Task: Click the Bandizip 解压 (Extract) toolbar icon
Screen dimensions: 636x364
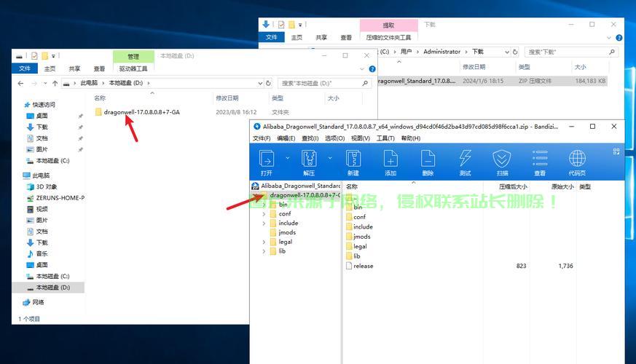Action: [x=309, y=162]
